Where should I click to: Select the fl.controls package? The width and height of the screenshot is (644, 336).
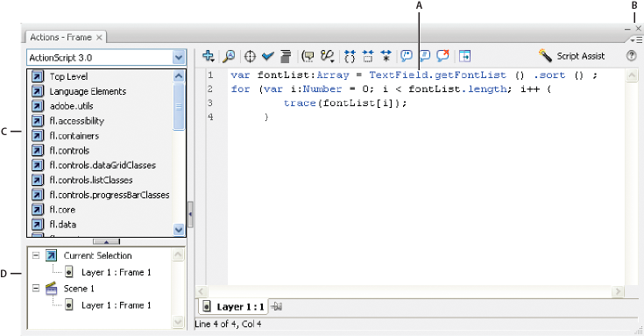tap(69, 151)
